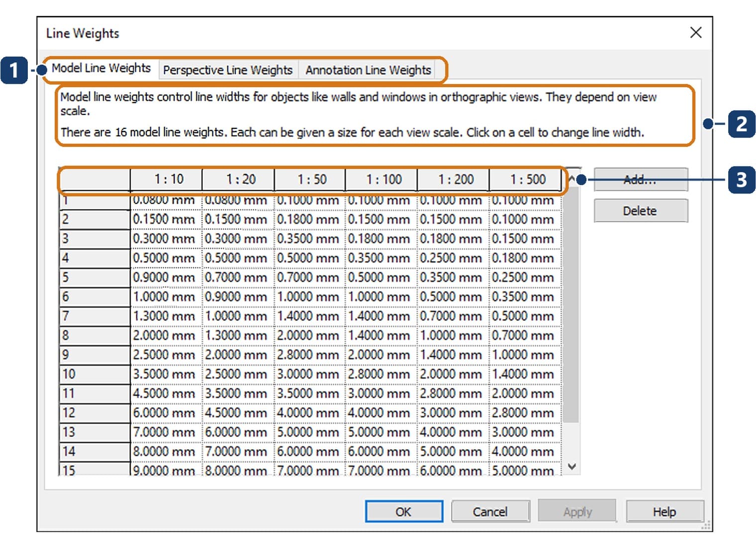
Task: Click row 10 cell under 1 : 500
Action: click(x=526, y=374)
